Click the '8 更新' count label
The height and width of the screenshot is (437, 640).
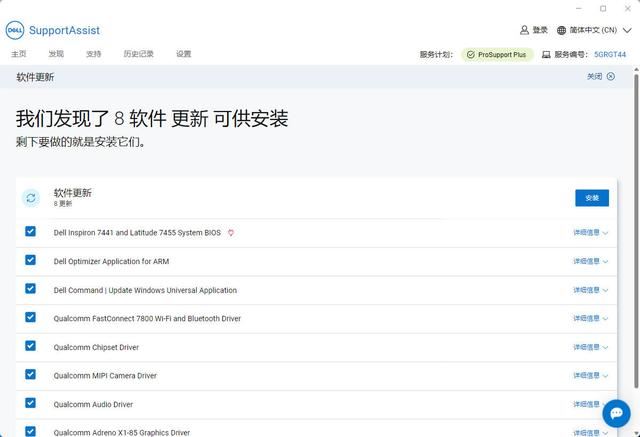click(62, 204)
